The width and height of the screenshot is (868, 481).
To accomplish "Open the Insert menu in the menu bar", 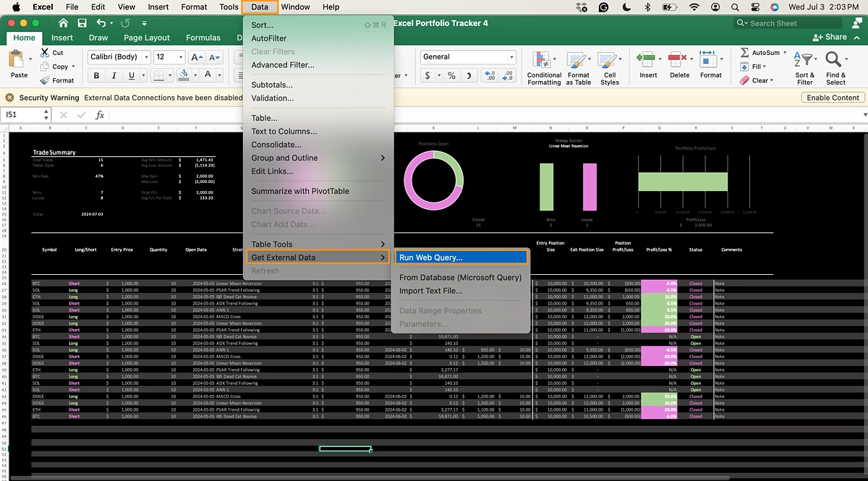I will tap(158, 7).
